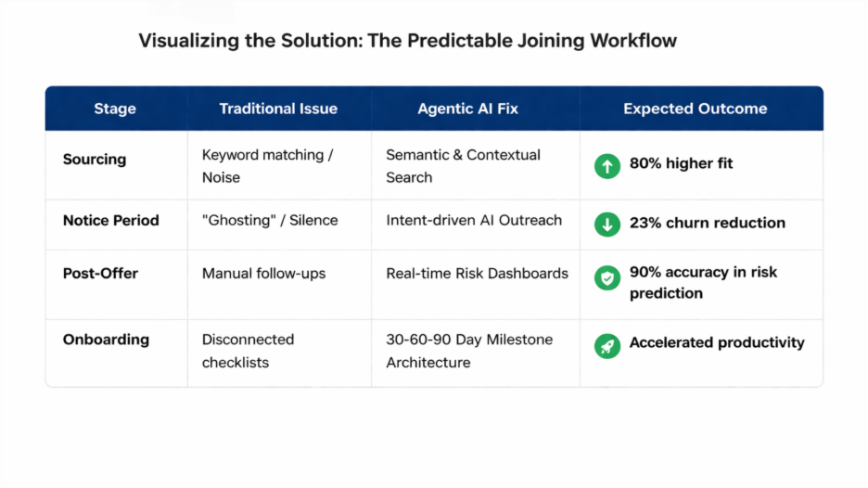Click the Intent-driven AI Outreach text

[x=474, y=221]
